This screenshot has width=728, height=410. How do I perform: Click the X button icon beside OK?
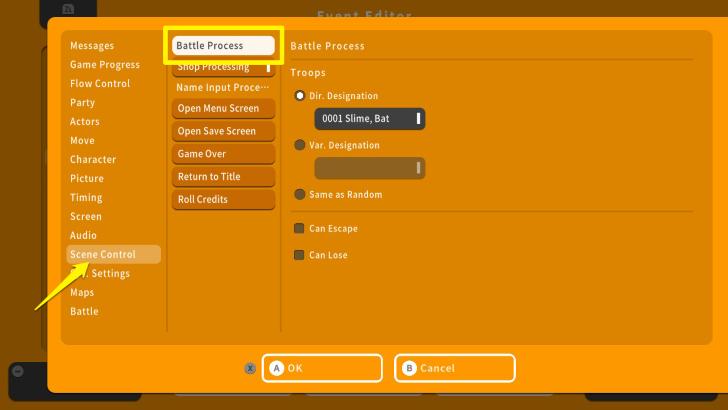click(x=250, y=368)
